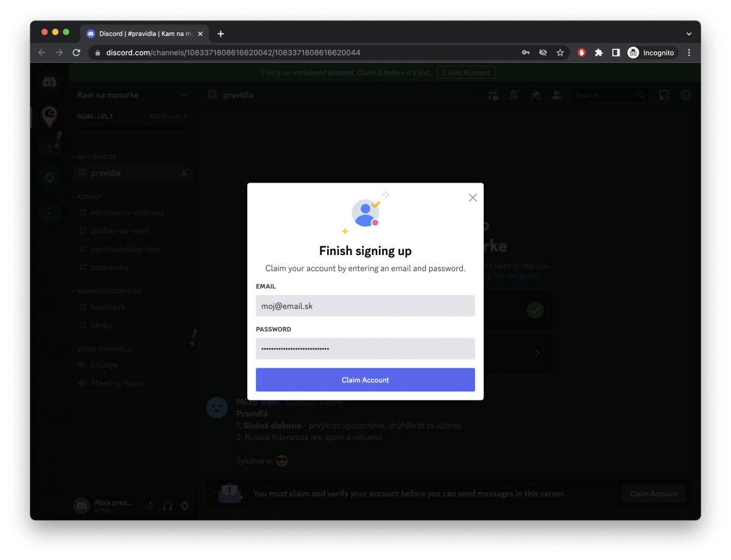The width and height of the screenshot is (731, 560).
Task: Open saved passwords key icon
Action: click(x=526, y=53)
